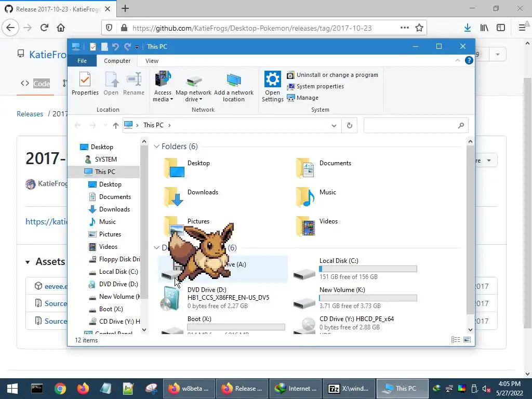Open Customize Quick Access Toolbar dropdown
Image resolution: width=532 pixels, height=399 pixels.
coord(137,47)
